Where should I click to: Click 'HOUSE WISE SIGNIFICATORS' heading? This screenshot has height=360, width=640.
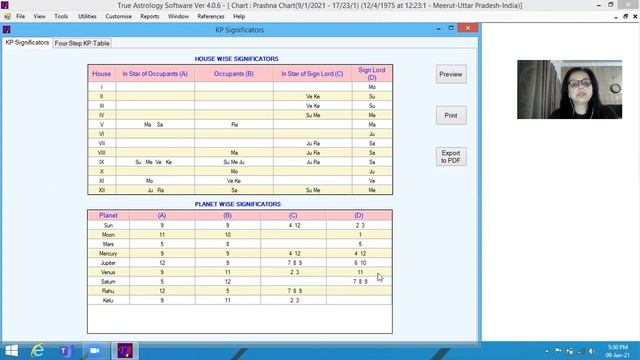[236, 59]
